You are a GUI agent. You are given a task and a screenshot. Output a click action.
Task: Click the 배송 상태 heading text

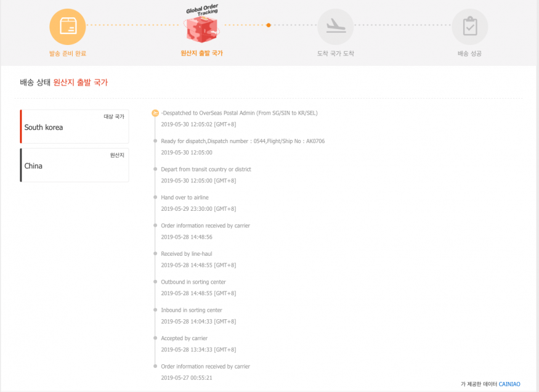[35, 82]
